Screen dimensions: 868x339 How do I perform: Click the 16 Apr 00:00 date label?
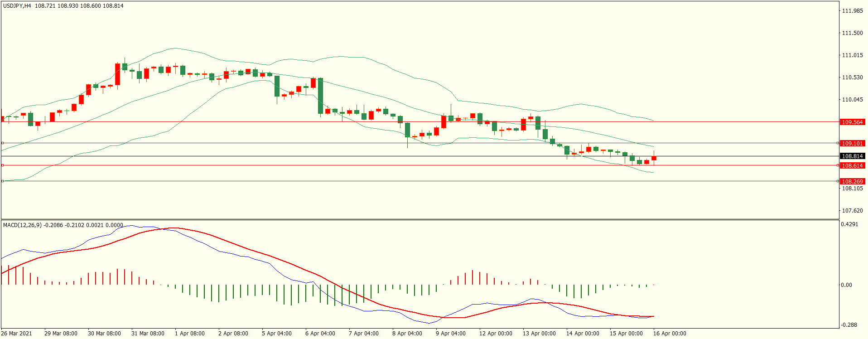(x=669, y=334)
